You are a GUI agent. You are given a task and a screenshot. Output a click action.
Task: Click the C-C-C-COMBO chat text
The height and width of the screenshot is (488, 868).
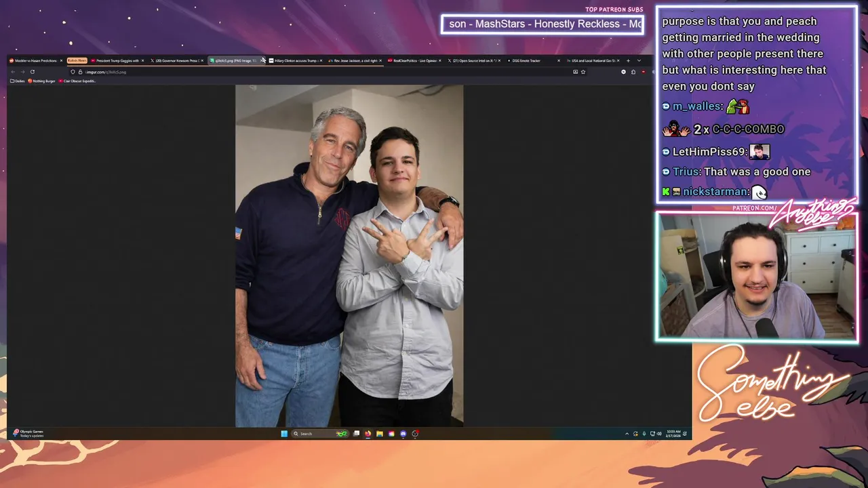coord(748,129)
